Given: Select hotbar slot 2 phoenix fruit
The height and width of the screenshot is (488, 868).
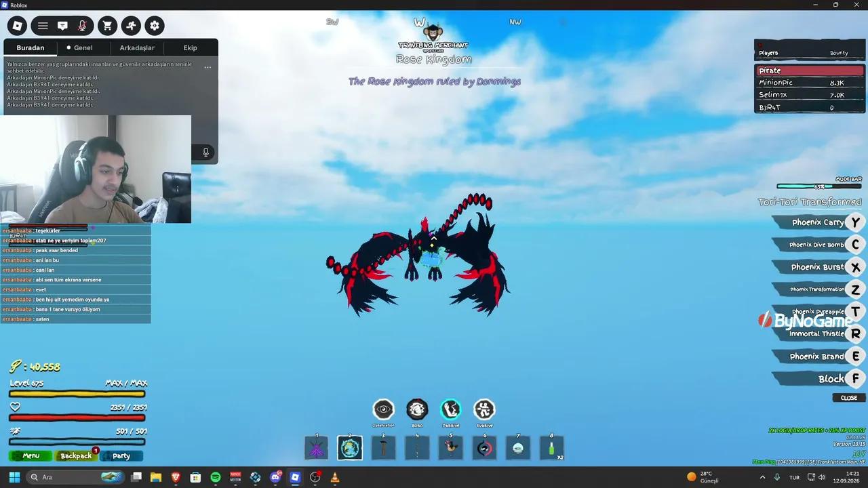Looking at the screenshot, I should point(350,448).
